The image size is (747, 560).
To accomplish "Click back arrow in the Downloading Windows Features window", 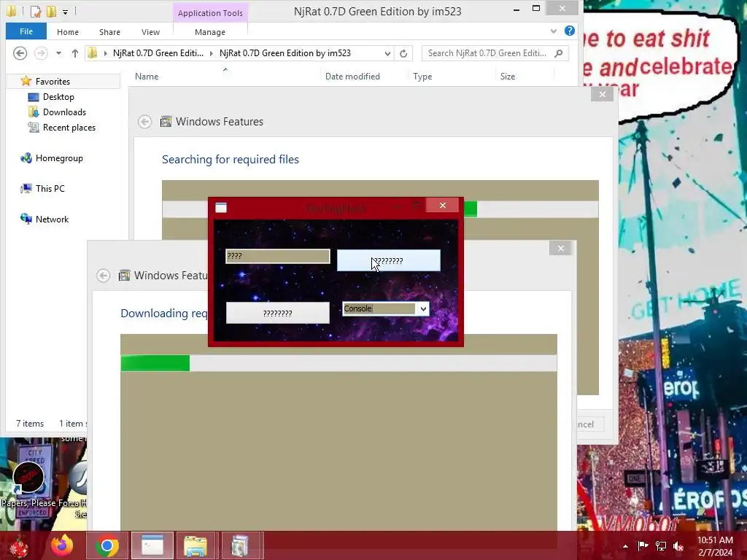I will (104, 276).
